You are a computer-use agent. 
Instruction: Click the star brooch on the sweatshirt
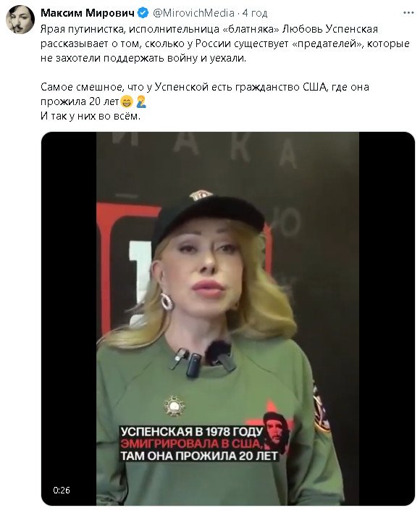pos(175,406)
